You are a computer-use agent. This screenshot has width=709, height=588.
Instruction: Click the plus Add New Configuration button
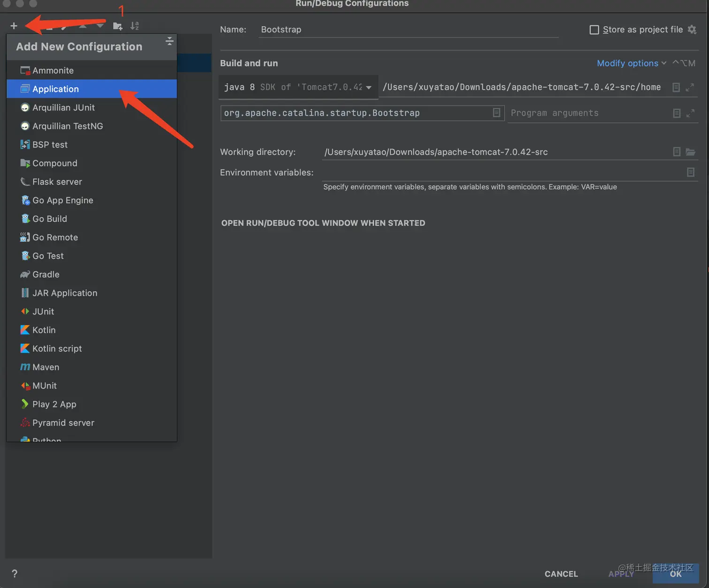[x=14, y=26]
